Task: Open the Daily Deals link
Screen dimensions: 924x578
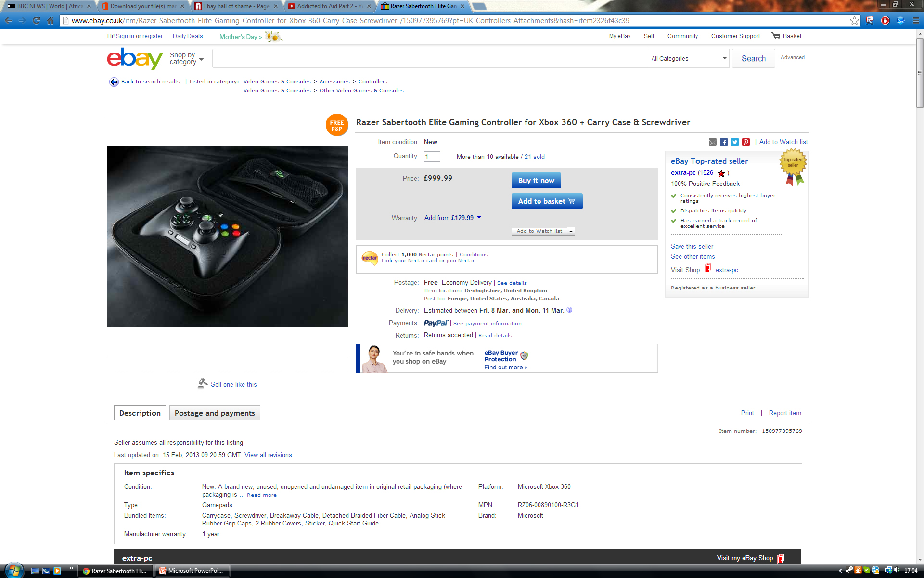Action: (188, 36)
